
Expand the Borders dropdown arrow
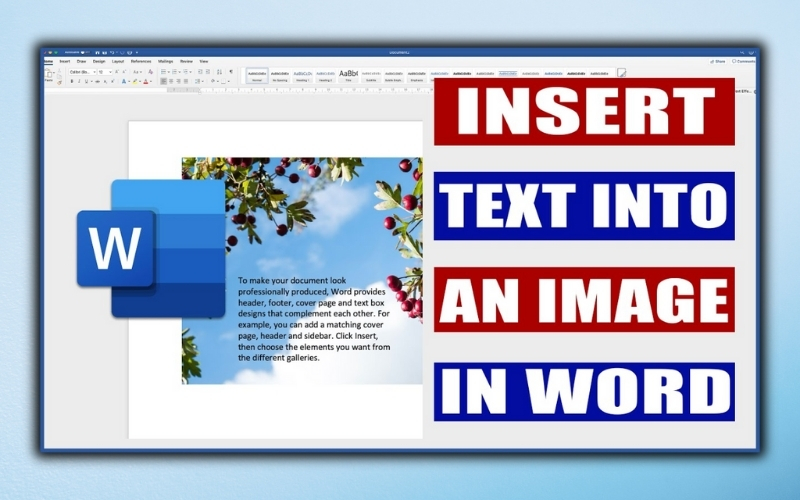[x=229, y=81]
